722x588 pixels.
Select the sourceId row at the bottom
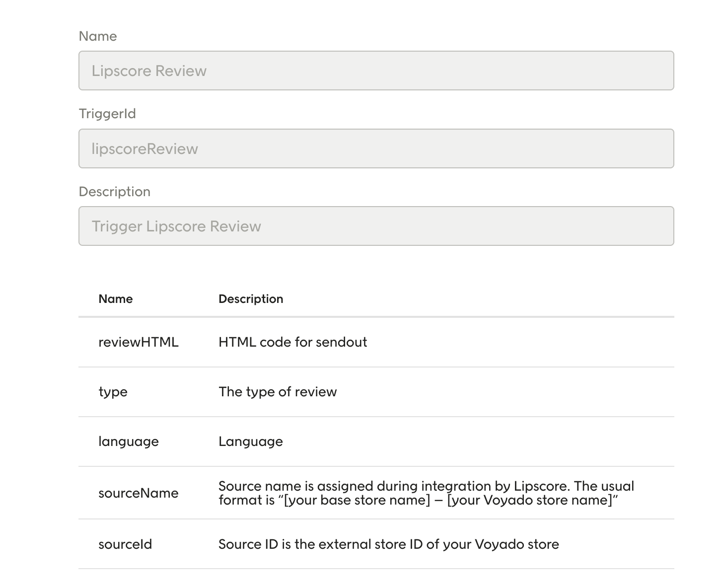pyautogui.click(x=125, y=544)
